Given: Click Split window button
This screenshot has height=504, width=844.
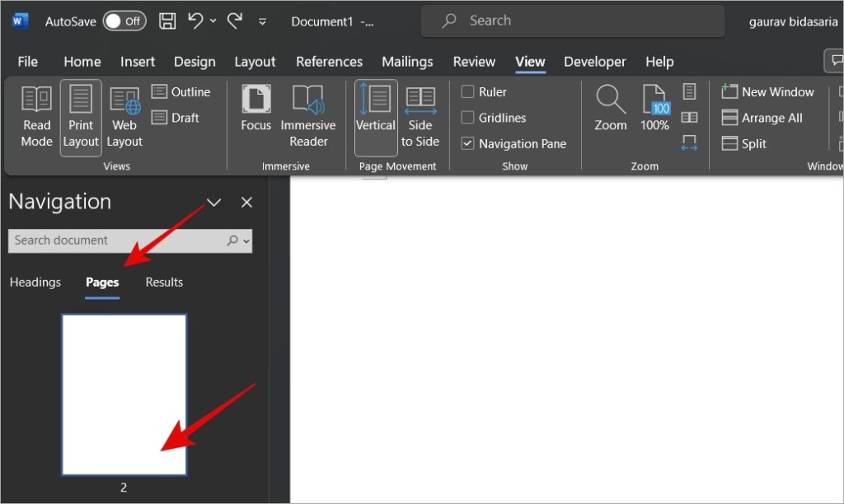Looking at the screenshot, I should 744,143.
